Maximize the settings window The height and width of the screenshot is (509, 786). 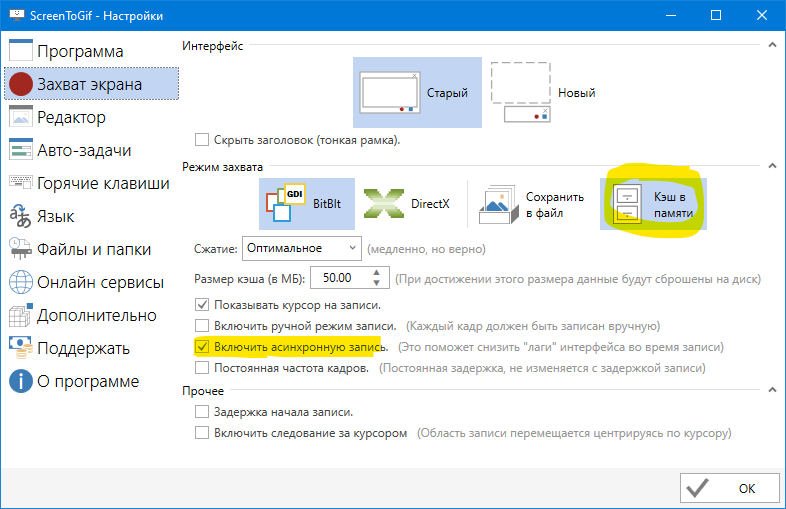pyautogui.click(x=716, y=15)
